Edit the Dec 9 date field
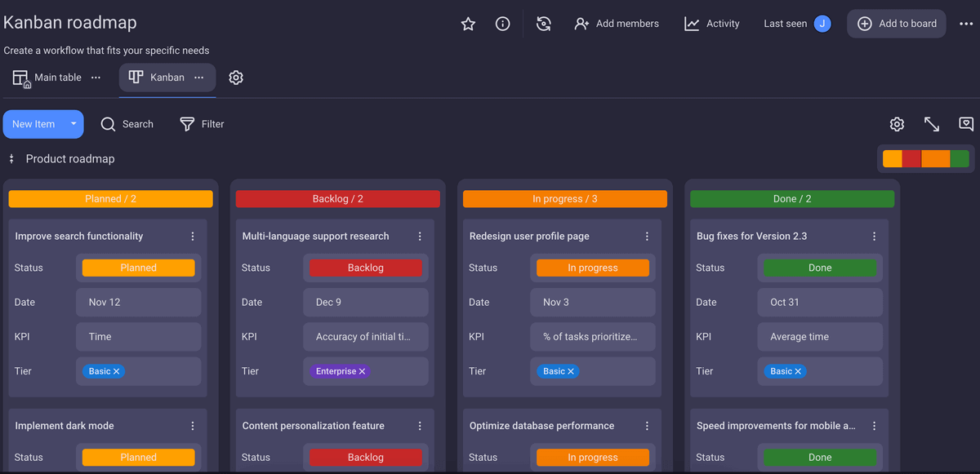 point(365,302)
